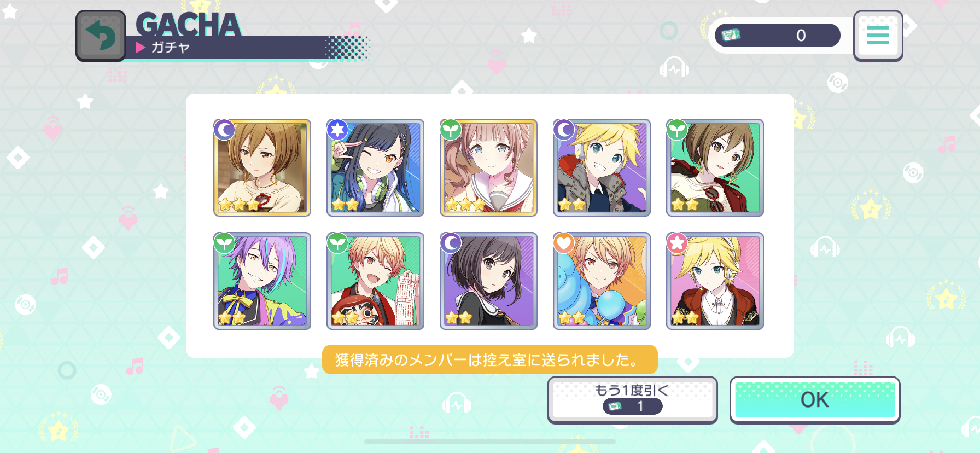Select the three-star brown-haired girl card
This screenshot has width=980, height=453.
tap(262, 167)
